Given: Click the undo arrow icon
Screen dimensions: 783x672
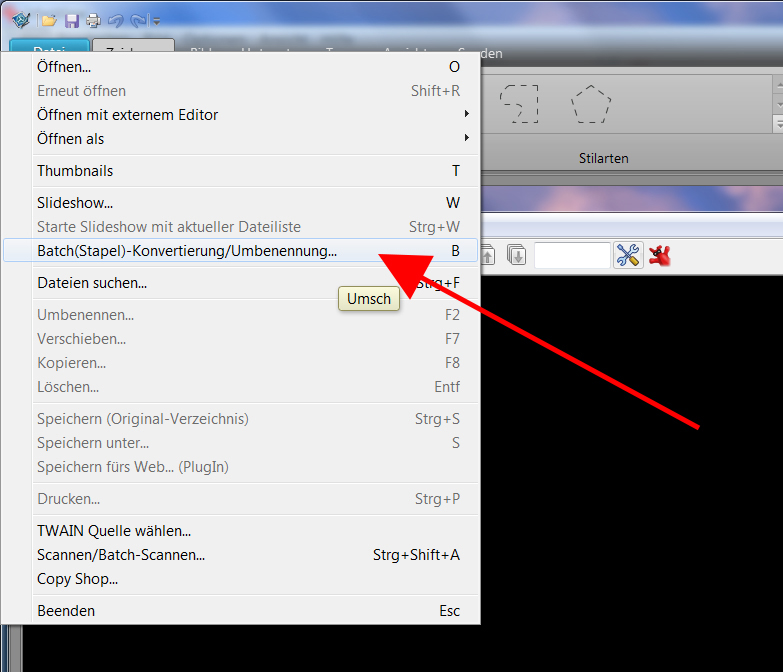Looking at the screenshot, I should (x=115, y=20).
